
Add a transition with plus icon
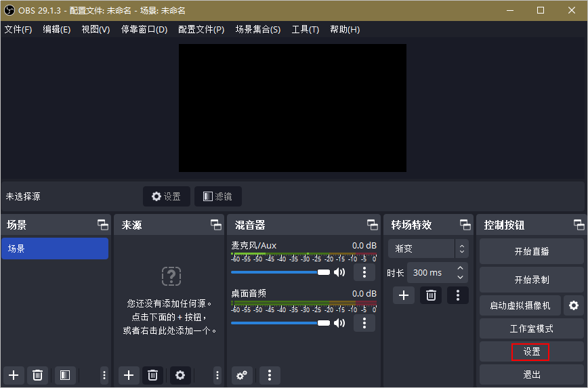[404, 295]
